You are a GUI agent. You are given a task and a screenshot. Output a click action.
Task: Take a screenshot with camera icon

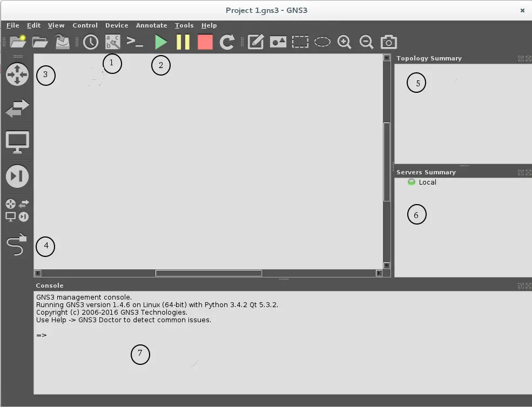tap(389, 42)
